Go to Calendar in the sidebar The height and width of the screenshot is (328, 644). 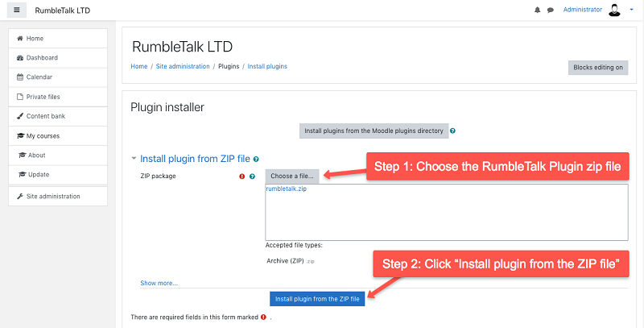(39, 77)
